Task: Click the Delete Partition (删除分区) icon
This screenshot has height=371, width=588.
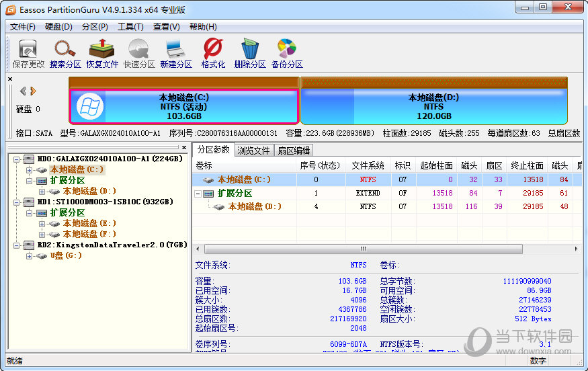Action: (x=250, y=53)
